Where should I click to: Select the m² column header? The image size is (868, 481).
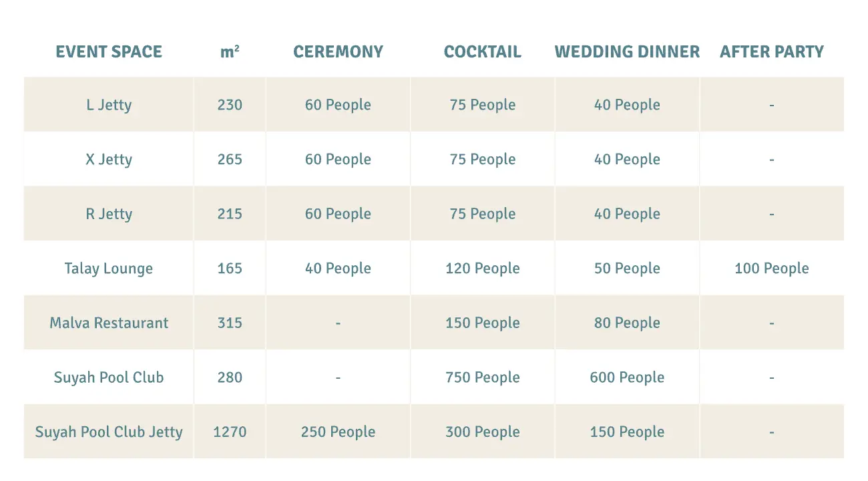coord(230,51)
